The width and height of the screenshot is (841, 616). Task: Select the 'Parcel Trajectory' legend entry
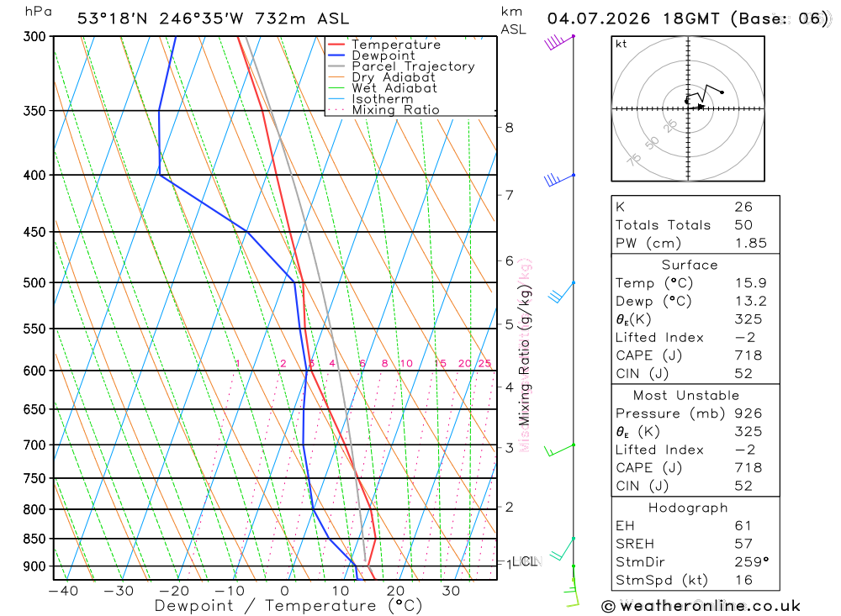[413, 66]
